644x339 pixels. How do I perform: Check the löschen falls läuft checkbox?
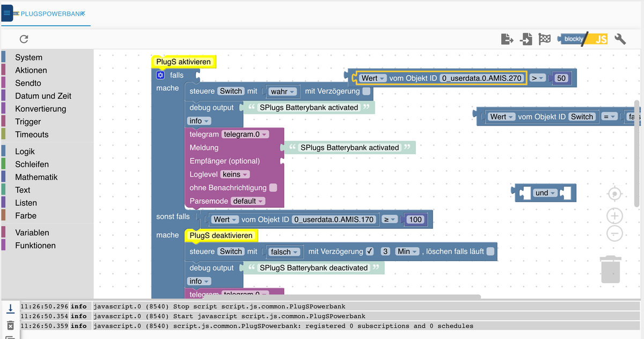[491, 251]
